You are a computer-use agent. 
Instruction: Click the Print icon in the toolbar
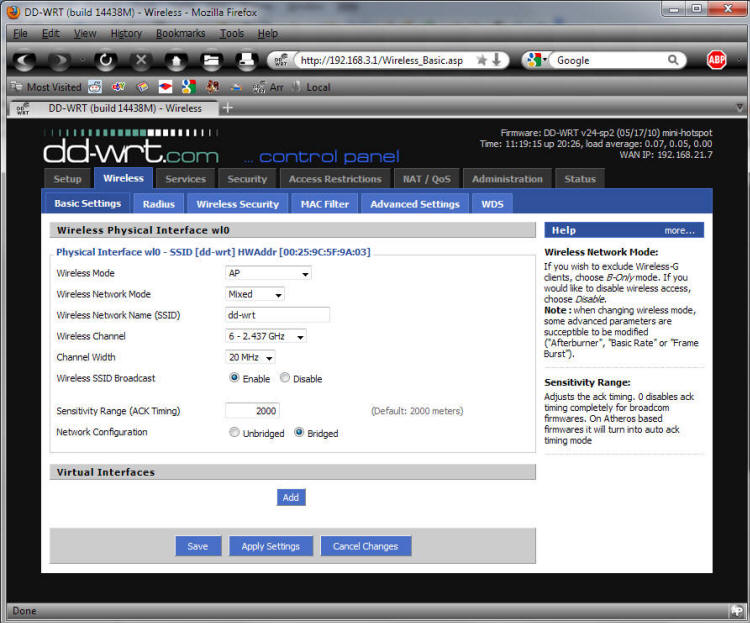coord(246,60)
